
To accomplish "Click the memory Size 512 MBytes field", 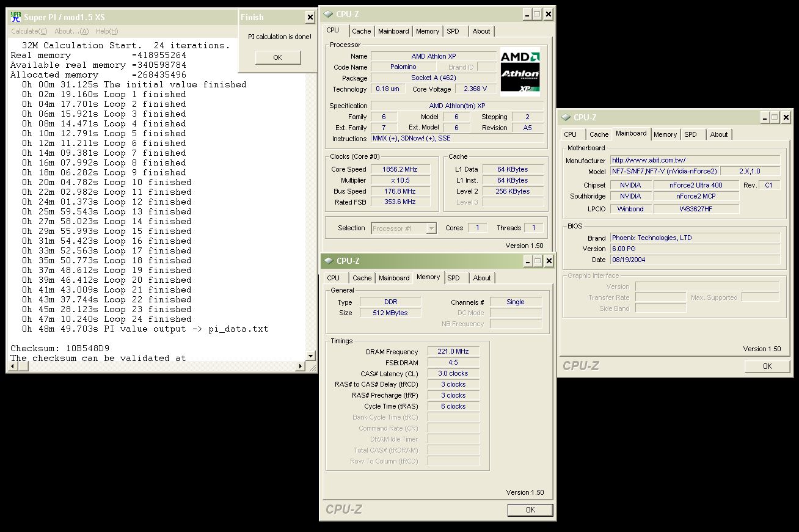I will tap(390, 313).
